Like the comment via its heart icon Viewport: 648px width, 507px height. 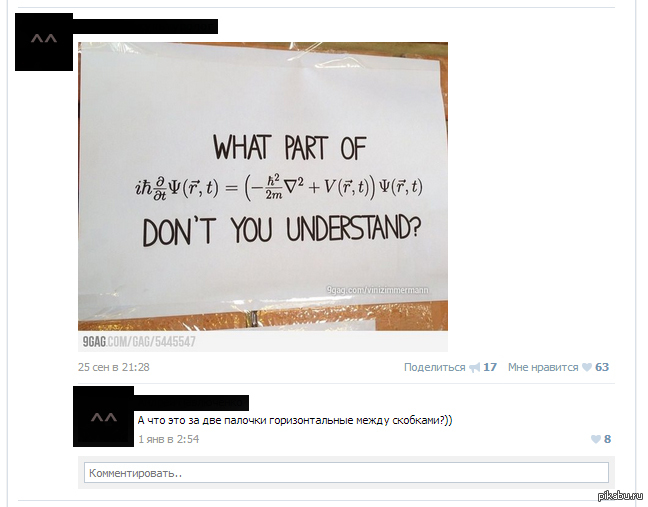596,439
